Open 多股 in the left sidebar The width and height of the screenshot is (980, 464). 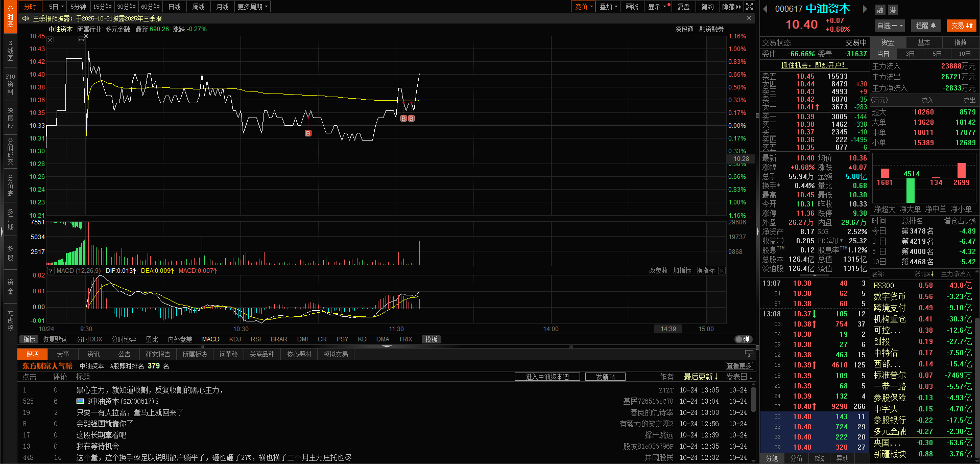tap(10, 253)
